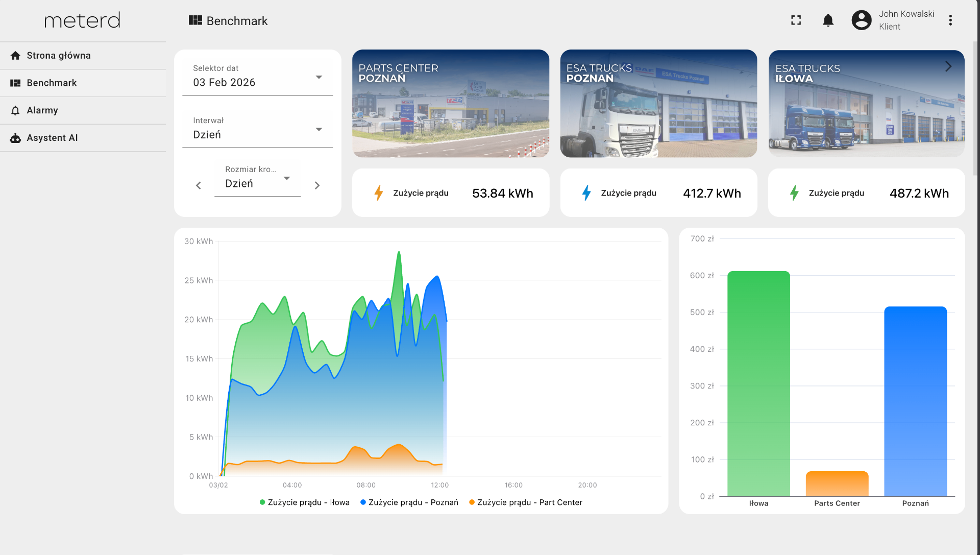Click the 487.2 kWh consumption card

pyautogui.click(x=866, y=193)
